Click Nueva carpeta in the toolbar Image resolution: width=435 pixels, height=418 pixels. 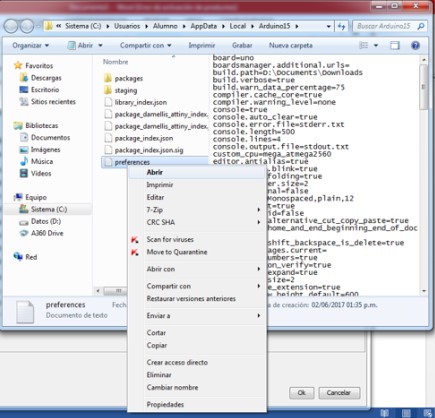pyautogui.click(x=291, y=45)
